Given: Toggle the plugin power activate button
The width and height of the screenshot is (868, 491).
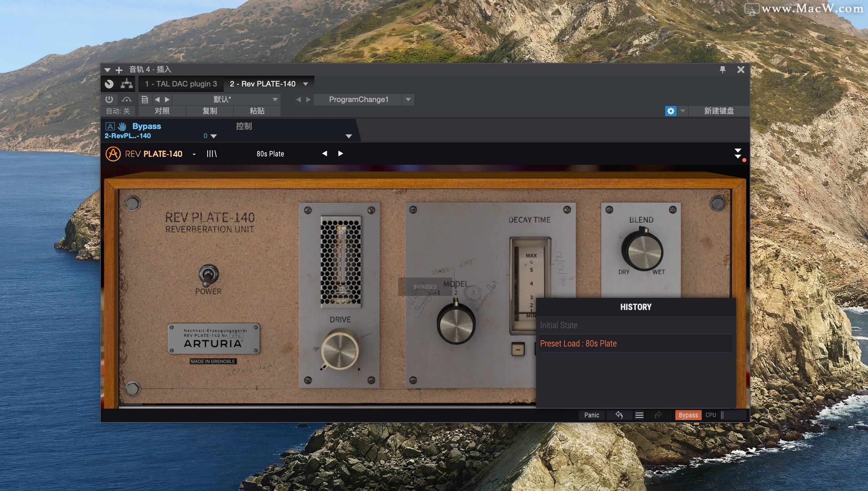Looking at the screenshot, I should point(109,99).
